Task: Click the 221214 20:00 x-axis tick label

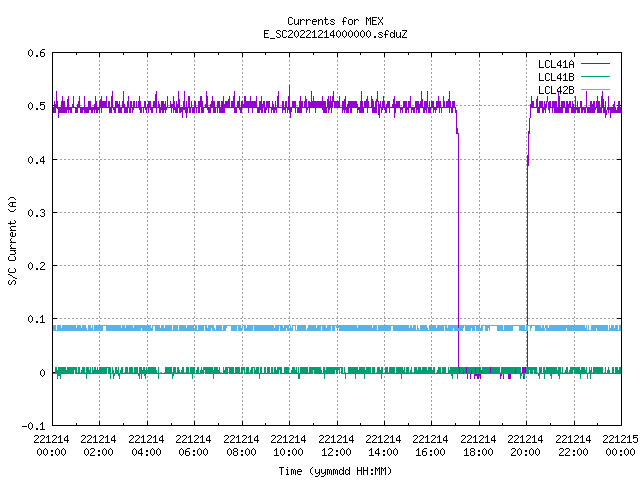Action: pyautogui.click(x=525, y=446)
